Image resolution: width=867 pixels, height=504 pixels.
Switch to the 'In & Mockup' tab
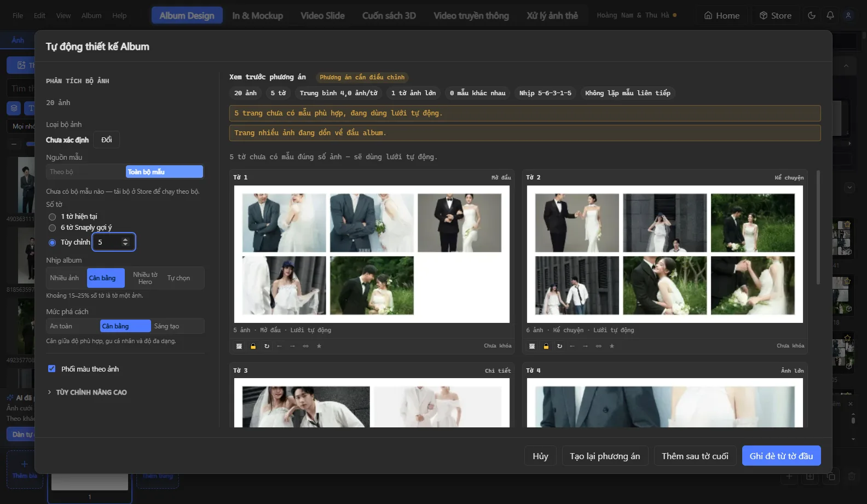tap(257, 15)
